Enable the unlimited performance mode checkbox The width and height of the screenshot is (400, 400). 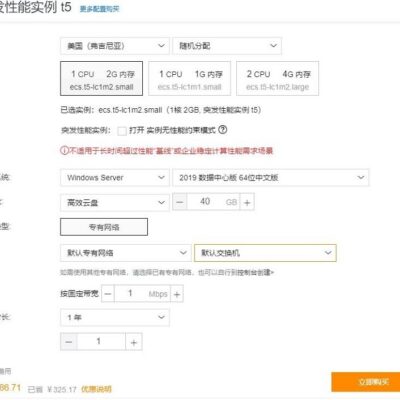pyautogui.click(x=122, y=131)
